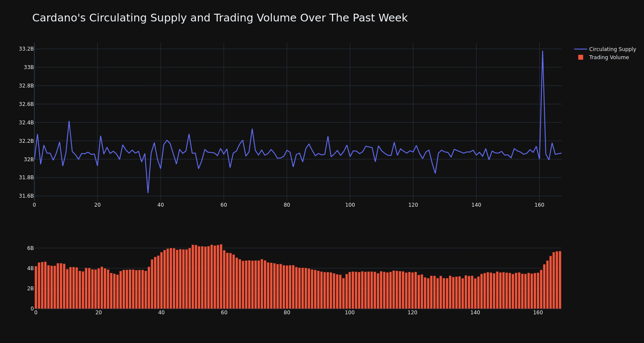
Task: Click the '31.6B' y-axis label
Action: coord(26,196)
